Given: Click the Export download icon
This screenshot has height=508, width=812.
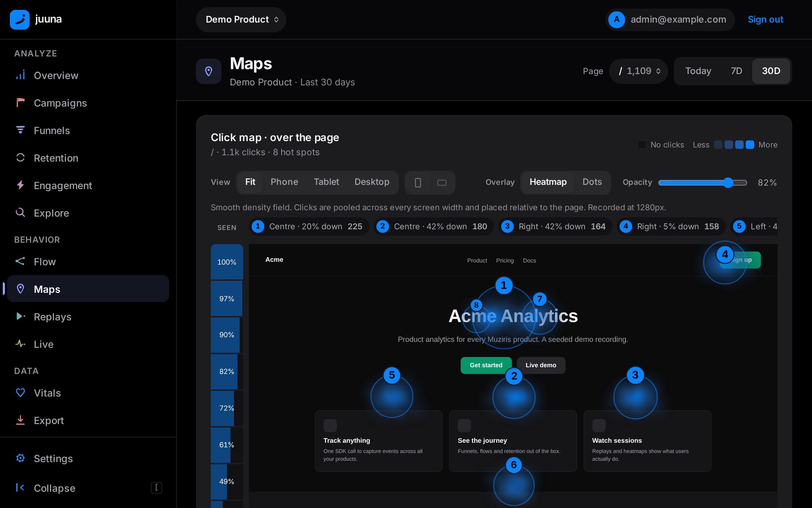Looking at the screenshot, I should click(20, 420).
